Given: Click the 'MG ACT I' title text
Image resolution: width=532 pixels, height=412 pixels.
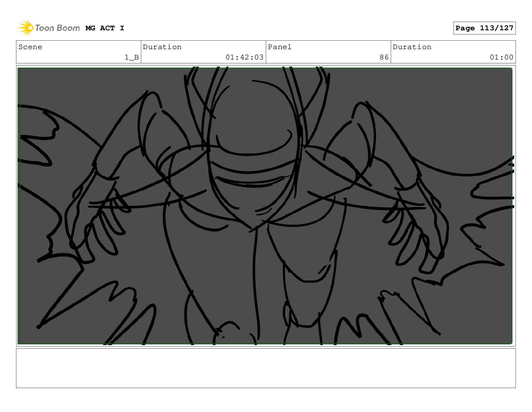Looking at the screenshot, I should 105,28.
